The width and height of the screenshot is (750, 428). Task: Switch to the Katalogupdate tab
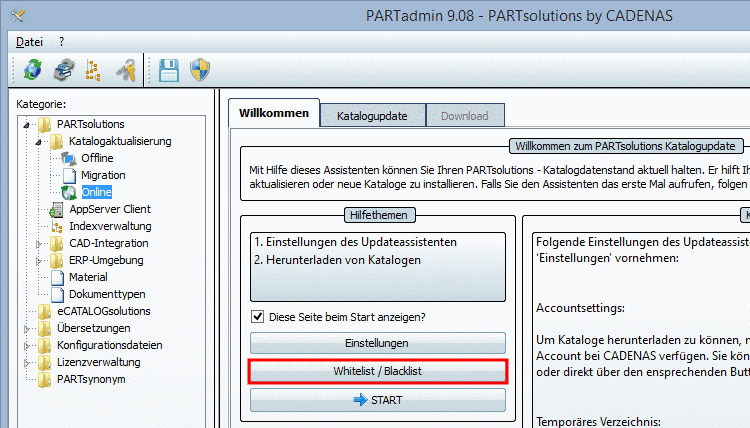click(x=372, y=116)
